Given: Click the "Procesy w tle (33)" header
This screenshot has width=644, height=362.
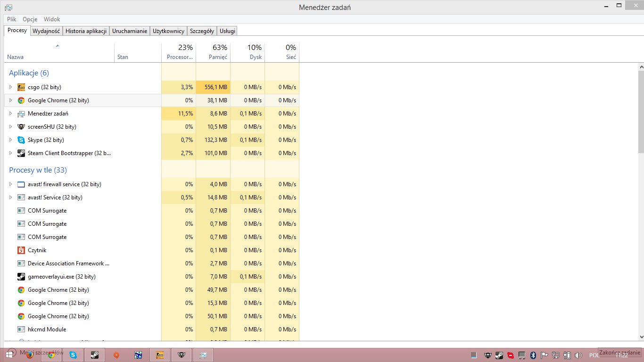Looking at the screenshot, I should pos(38,170).
